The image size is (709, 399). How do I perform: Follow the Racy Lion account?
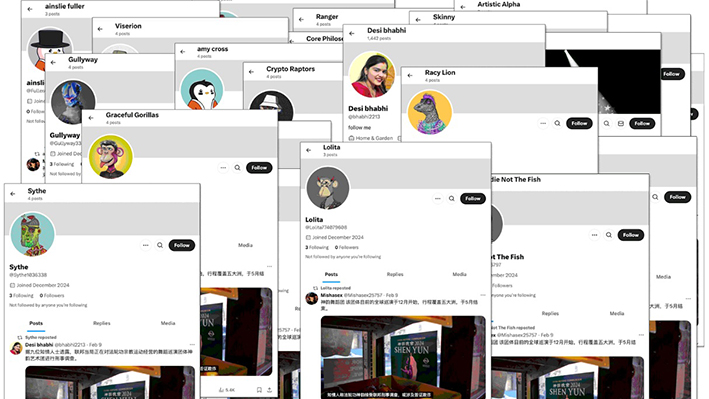tap(579, 123)
